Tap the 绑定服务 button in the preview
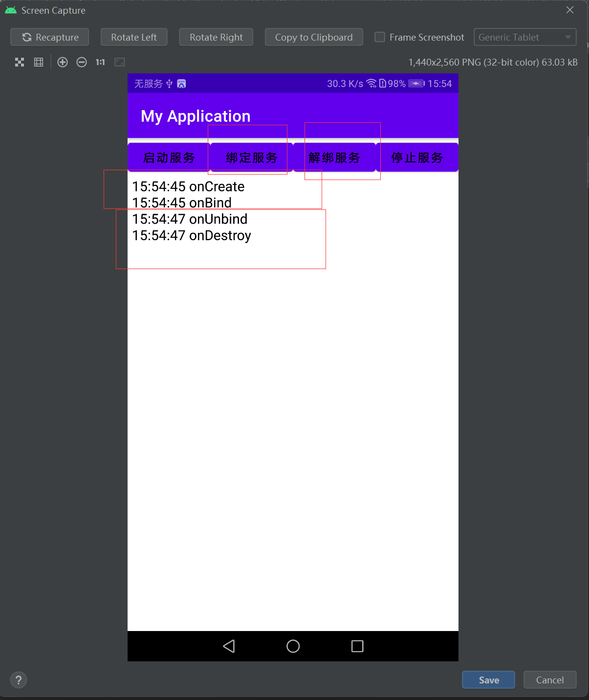 pyautogui.click(x=252, y=158)
